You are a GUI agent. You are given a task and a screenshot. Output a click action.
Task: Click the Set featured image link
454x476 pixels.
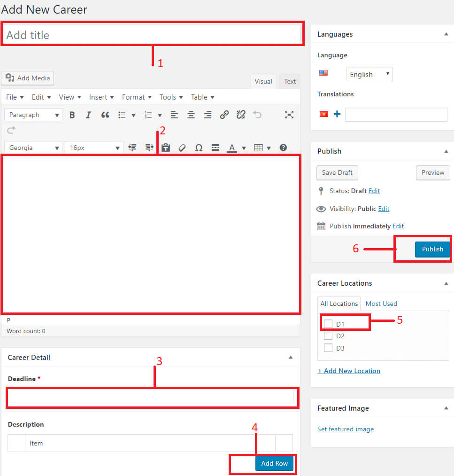click(346, 429)
